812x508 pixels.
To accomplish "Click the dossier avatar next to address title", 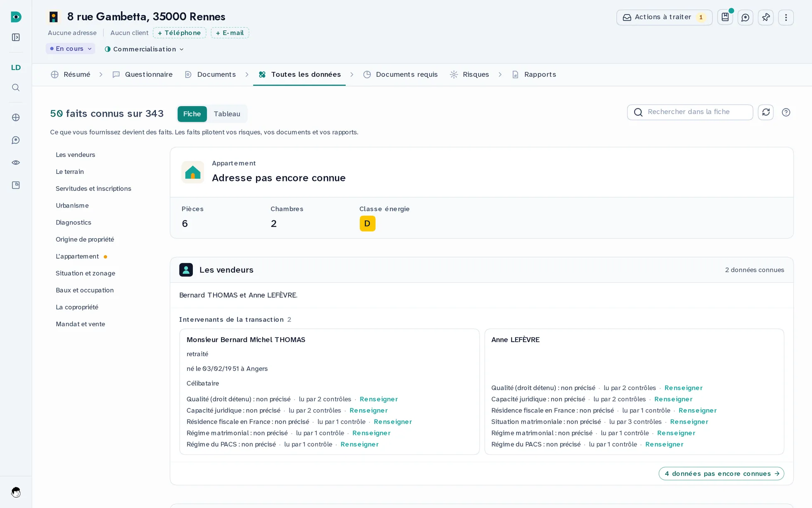I will (53, 17).
